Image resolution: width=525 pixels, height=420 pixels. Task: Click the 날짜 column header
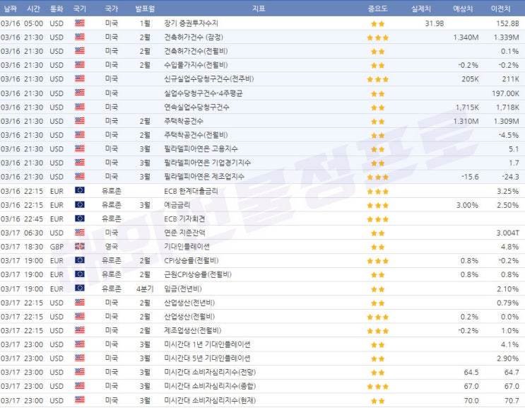click(11, 8)
